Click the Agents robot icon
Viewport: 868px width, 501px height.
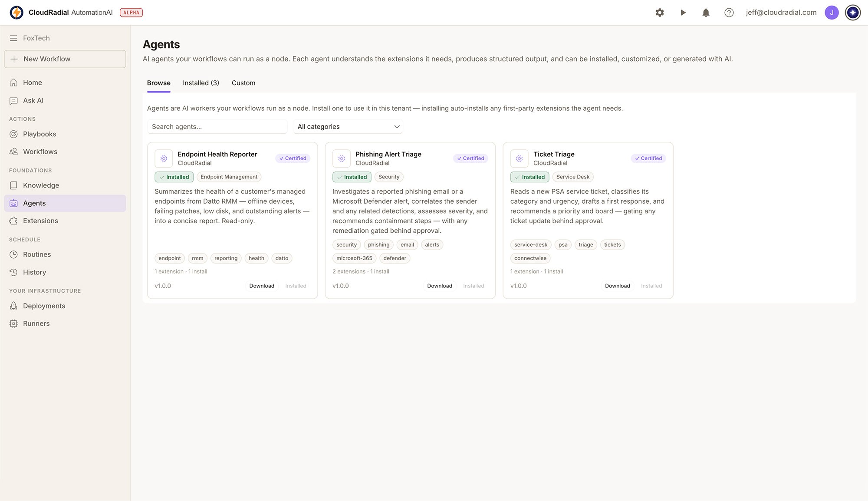pyautogui.click(x=13, y=203)
